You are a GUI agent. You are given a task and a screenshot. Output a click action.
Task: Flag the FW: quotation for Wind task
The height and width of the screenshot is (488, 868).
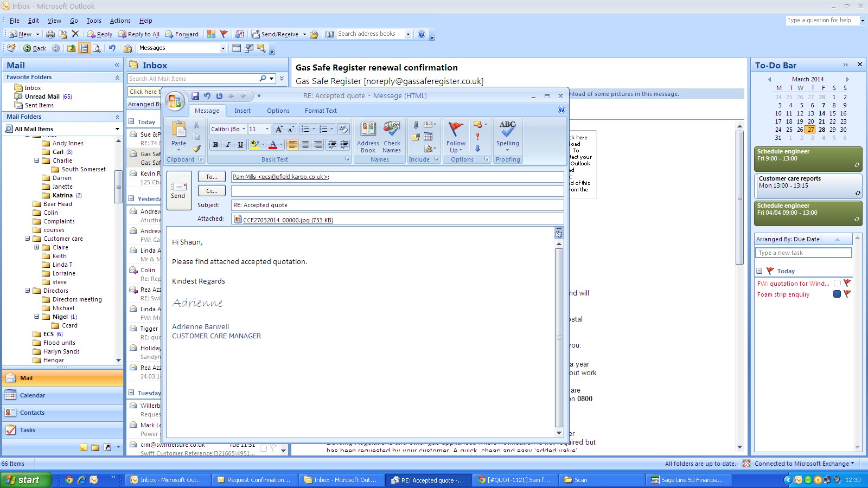tap(847, 283)
